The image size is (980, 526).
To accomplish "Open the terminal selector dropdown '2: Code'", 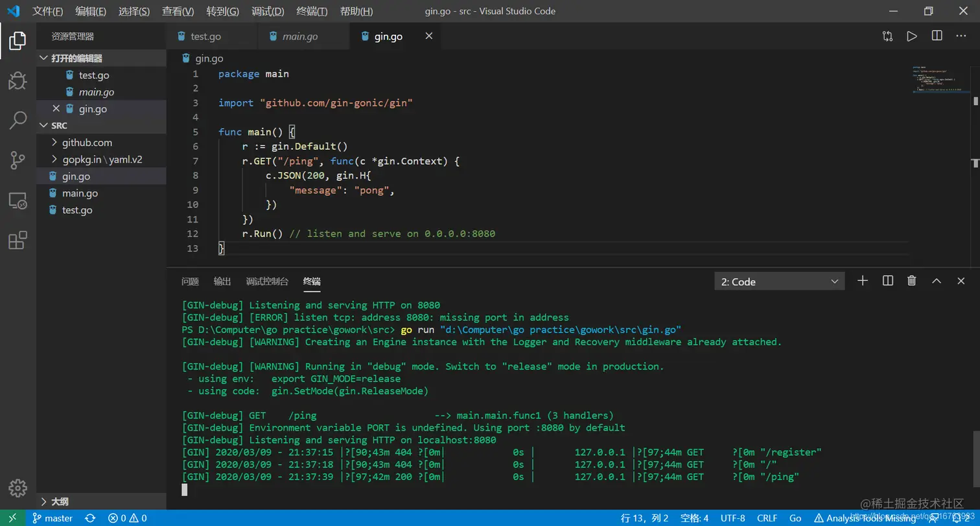I will (780, 281).
